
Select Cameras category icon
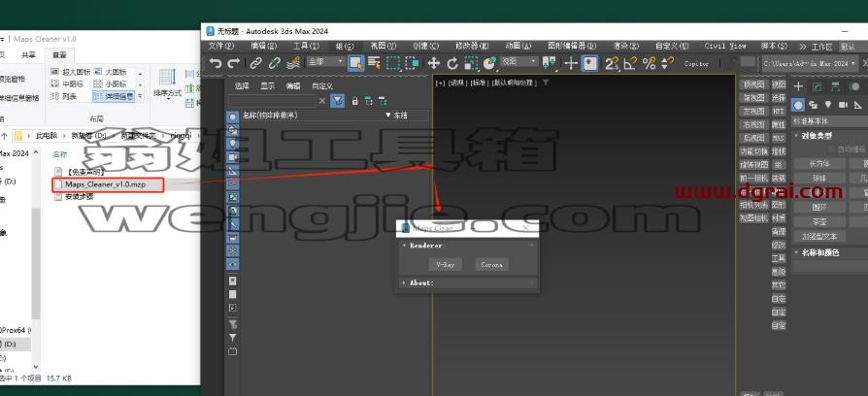tap(843, 105)
